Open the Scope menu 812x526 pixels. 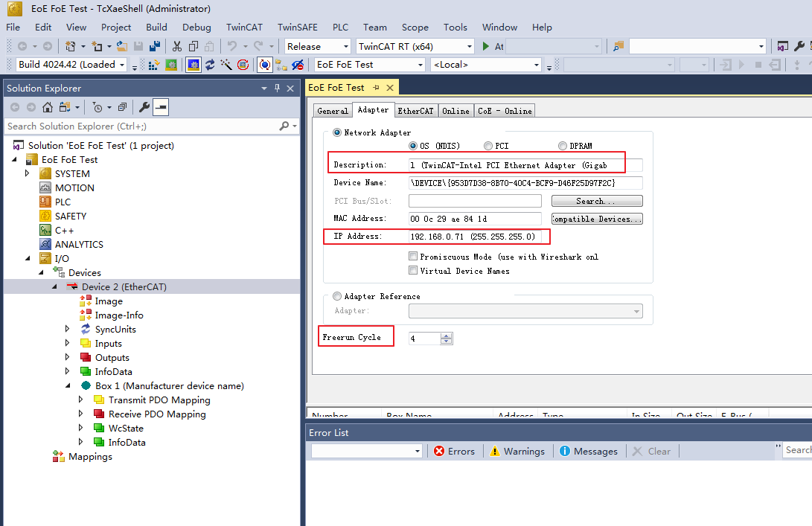(415, 27)
